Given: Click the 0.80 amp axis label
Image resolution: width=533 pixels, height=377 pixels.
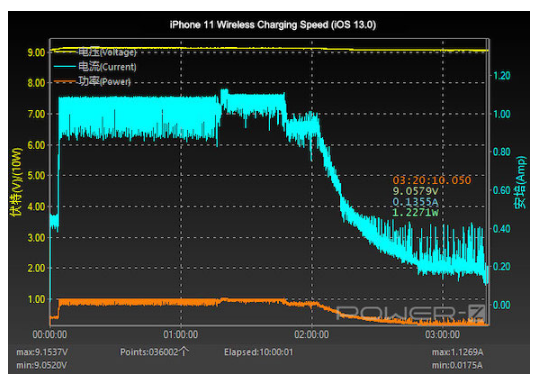Looking at the screenshot, I should [x=502, y=152].
